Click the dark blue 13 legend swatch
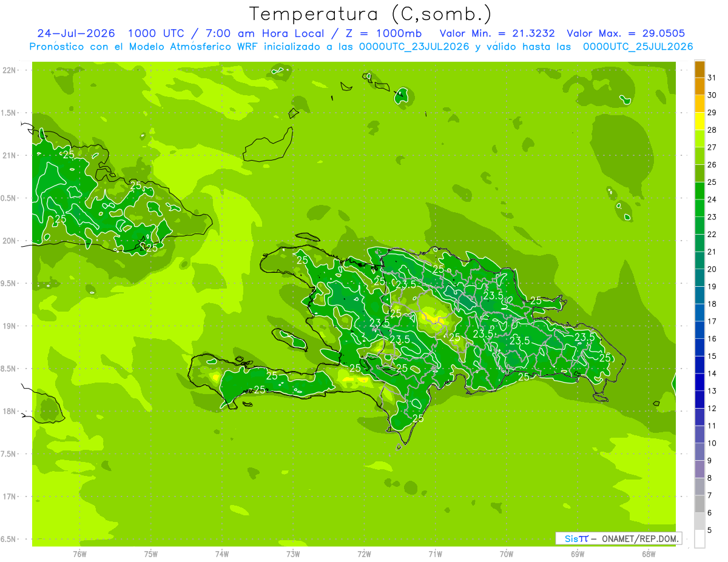Screen dimensions: 728x562 699,382
